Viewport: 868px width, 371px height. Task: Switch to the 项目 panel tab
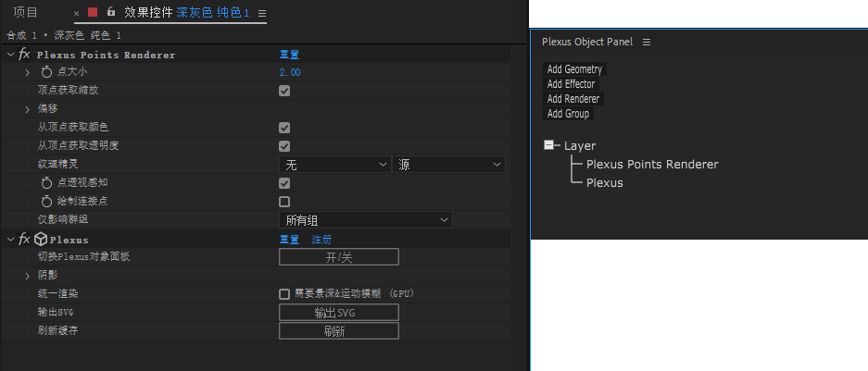(x=25, y=12)
